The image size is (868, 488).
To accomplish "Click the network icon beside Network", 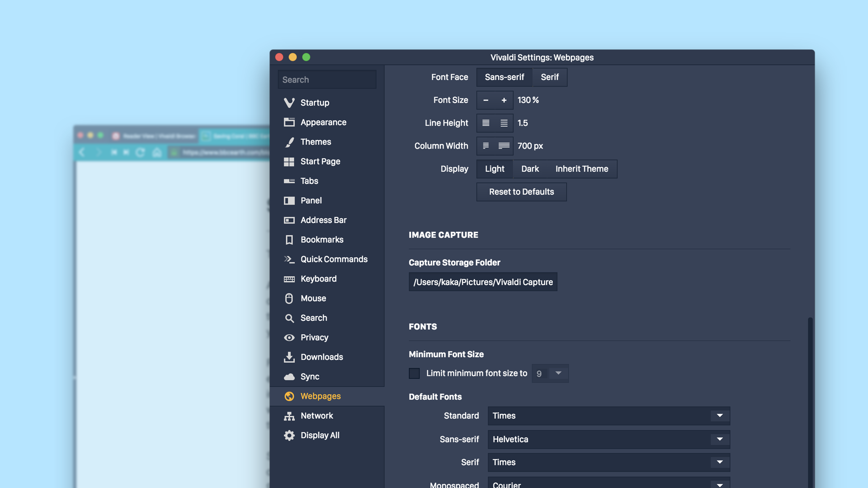I will 289,416.
